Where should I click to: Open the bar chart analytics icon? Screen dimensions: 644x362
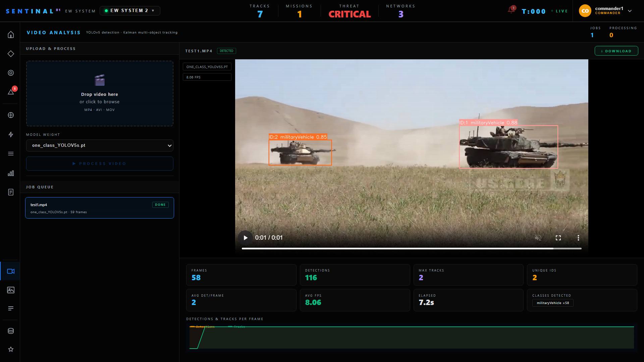pos(11,173)
